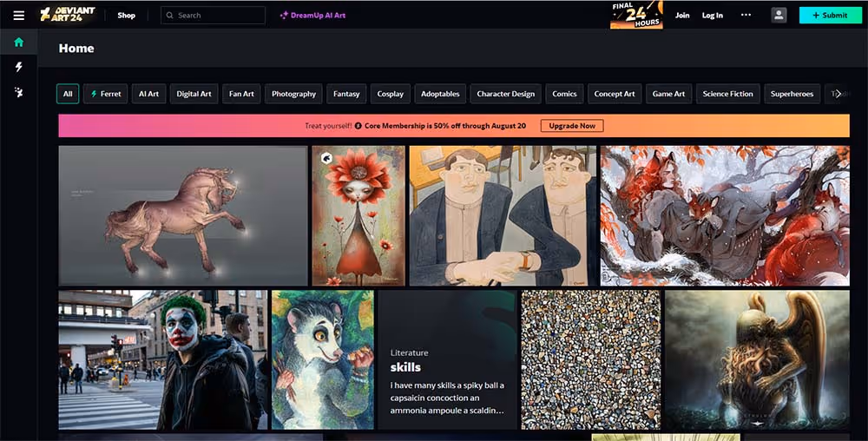Image resolution: width=868 pixels, height=441 pixels.
Task: Open the Shop link
Action: [126, 16]
